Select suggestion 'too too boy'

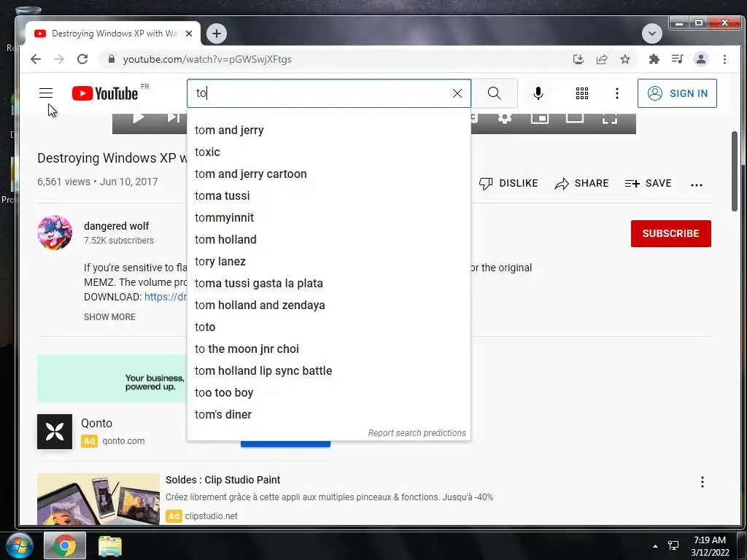click(x=329, y=393)
